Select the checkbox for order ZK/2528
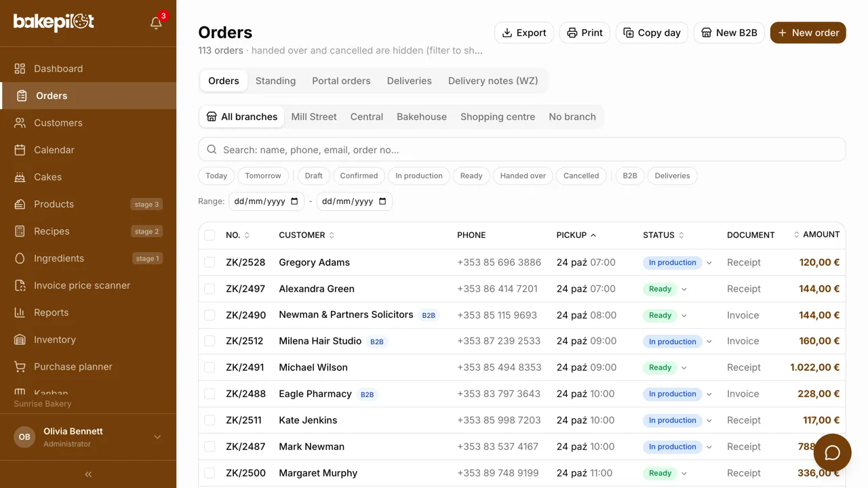Screen dimensions: 868x488 [x=210, y=262]
